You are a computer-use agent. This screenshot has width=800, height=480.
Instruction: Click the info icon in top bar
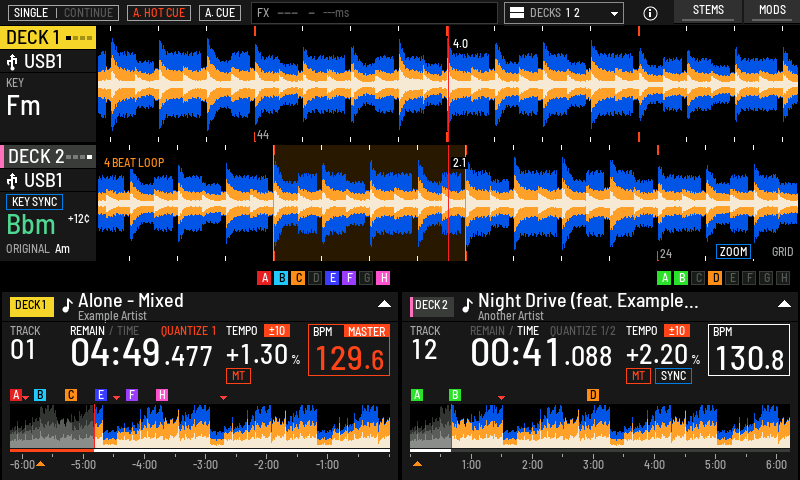[650, 13]
